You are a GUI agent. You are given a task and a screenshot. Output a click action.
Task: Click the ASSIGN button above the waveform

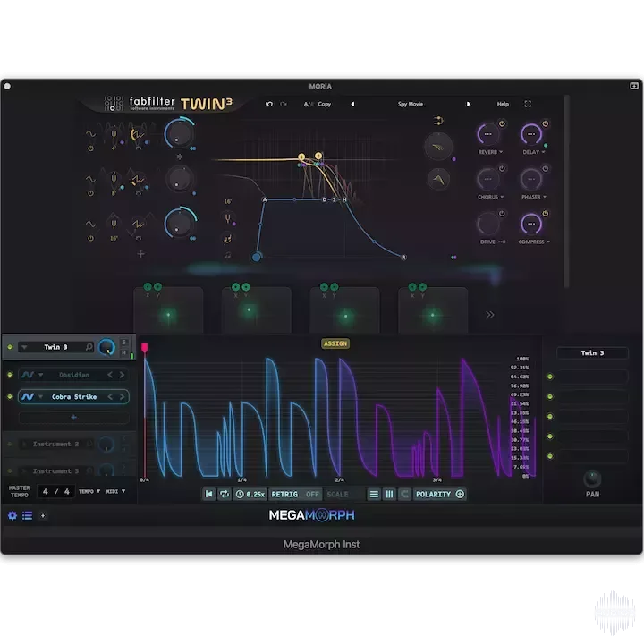click(x=335, y=343)
